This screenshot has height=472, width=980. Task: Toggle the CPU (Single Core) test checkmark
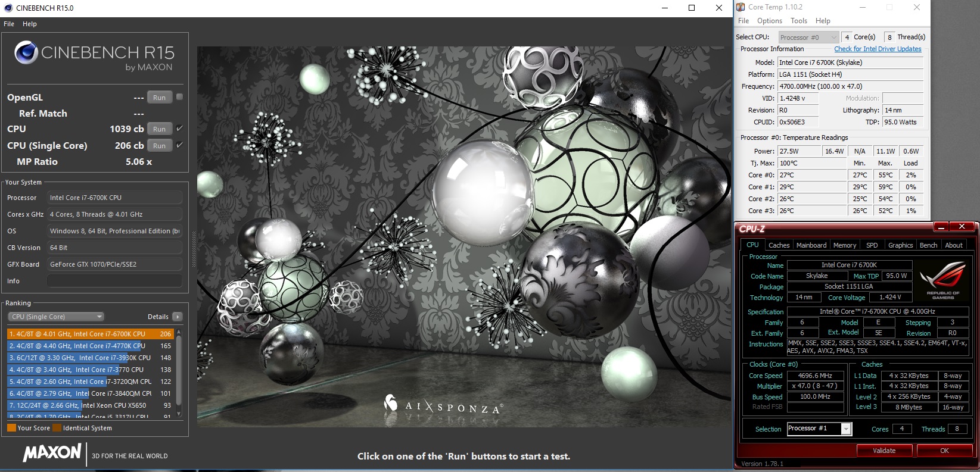pyautogui.click(x=179, y=145)
